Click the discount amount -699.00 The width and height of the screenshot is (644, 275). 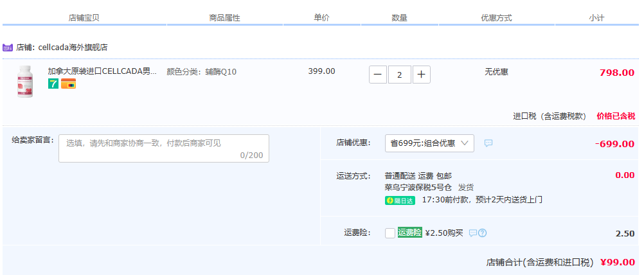615,144
